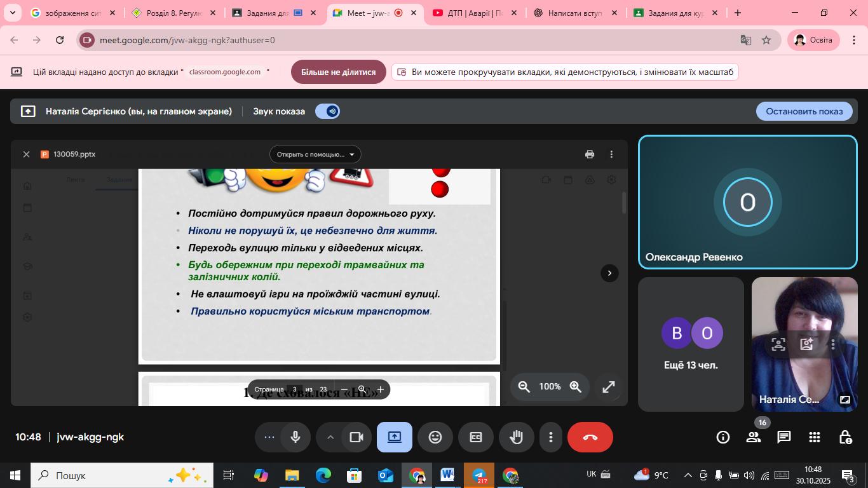Toggle the presentation sound switch
The width and height of the screenshot is (868, 488).
(328, 111)
